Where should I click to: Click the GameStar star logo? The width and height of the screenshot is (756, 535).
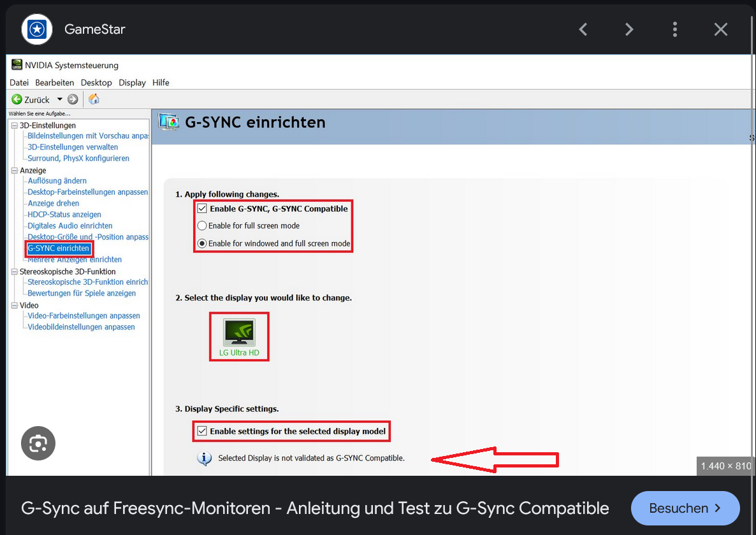37,29
